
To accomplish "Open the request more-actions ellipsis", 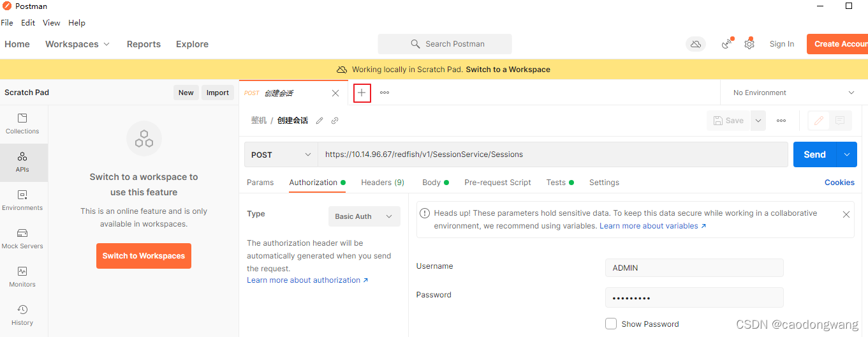I will [781, 121].
